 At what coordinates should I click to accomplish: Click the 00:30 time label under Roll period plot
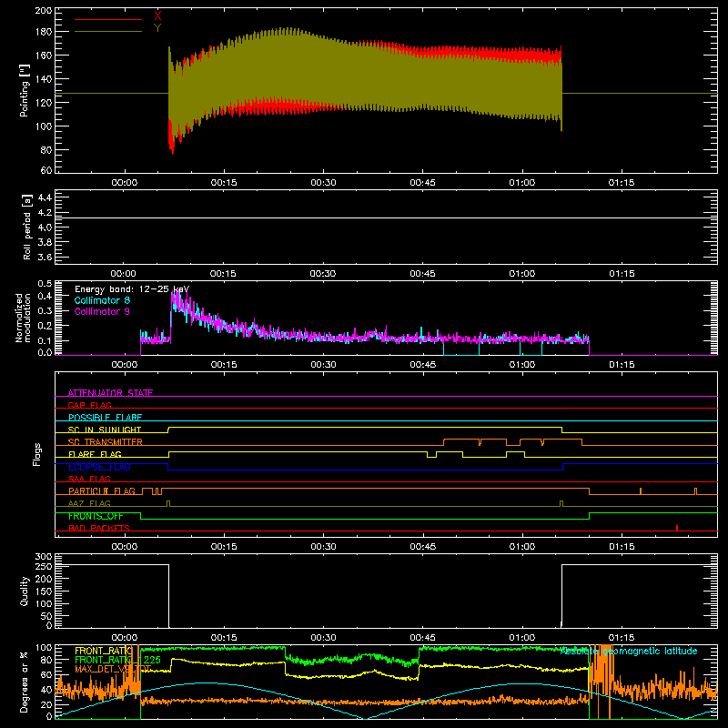(323, 274)
